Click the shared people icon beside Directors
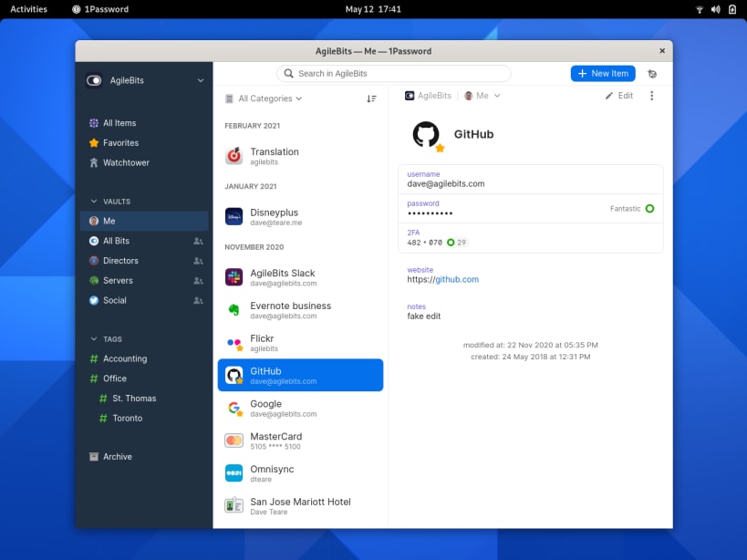Screen dimensions: 747x560 coord(198,261)
